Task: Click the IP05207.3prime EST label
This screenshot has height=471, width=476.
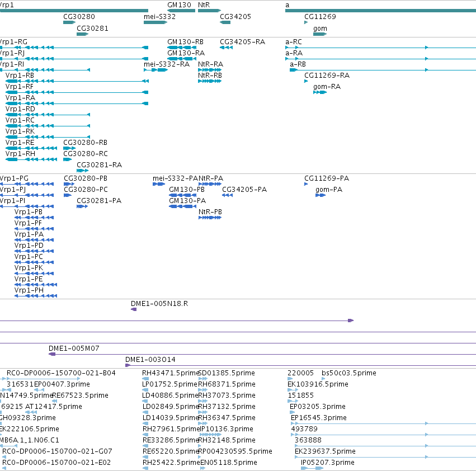Action: [x=328, y=463]
